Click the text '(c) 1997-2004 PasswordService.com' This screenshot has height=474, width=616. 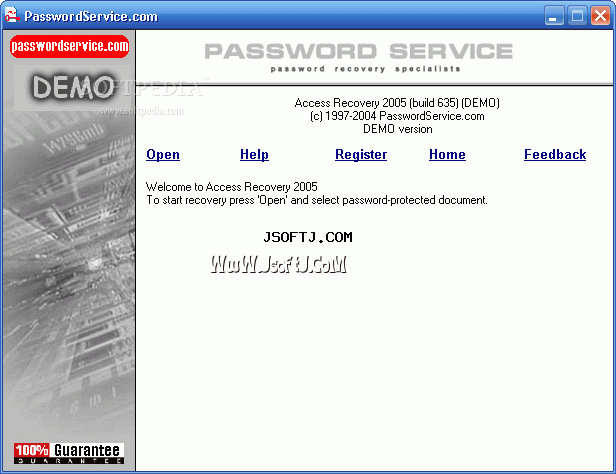pos(397,116)
